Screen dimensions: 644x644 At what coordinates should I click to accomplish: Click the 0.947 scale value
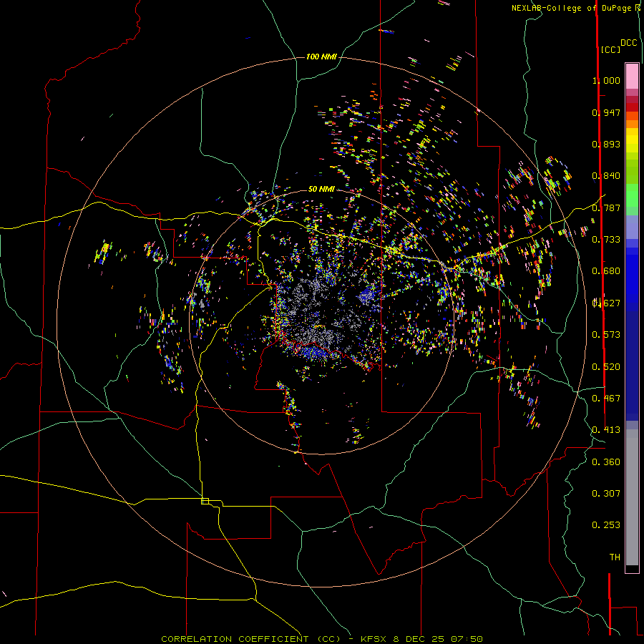tap(606, 112)
